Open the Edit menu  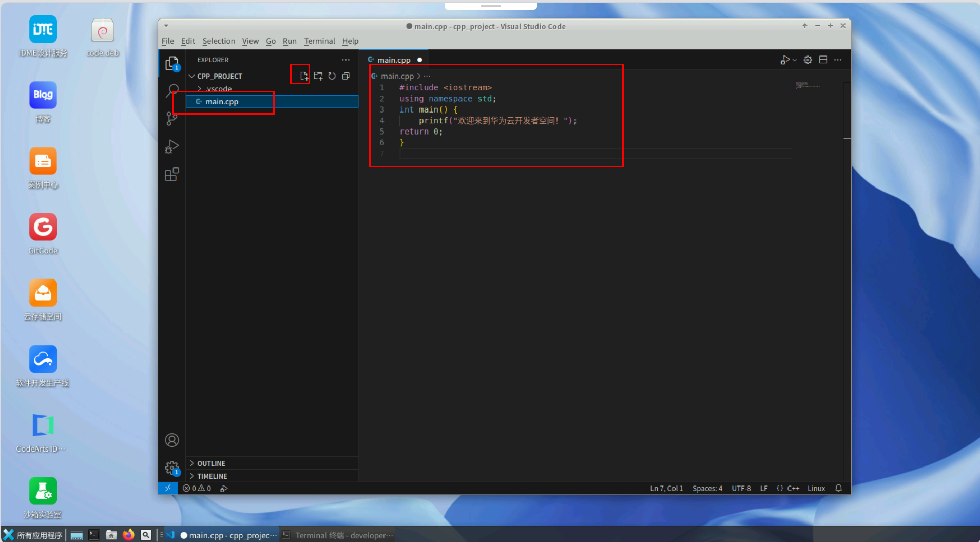[x=188, y=41]
